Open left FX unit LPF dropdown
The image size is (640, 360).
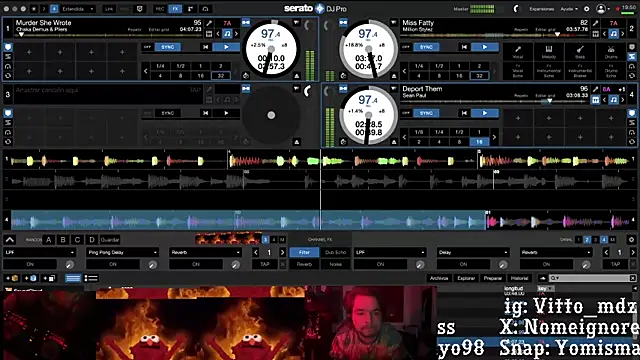(x=39, y=253)
